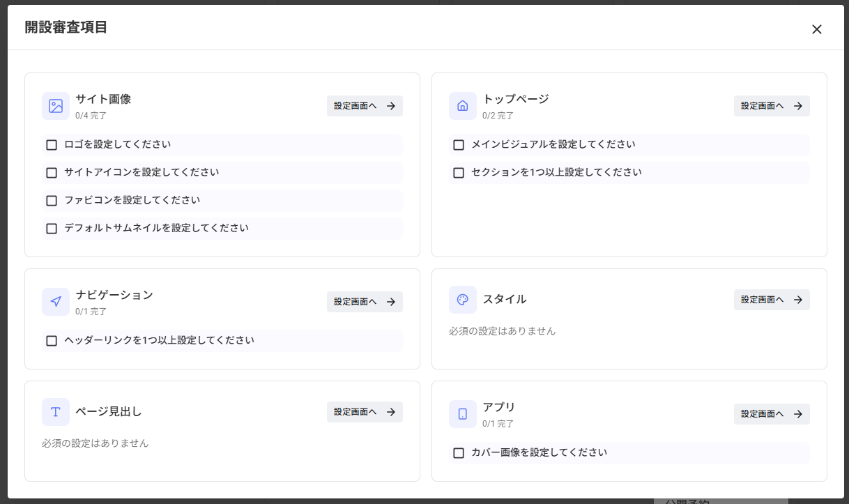Open 設定画面へ for アプリ
The height and width of the screenshot is (504, 849).
coord(772,414)
